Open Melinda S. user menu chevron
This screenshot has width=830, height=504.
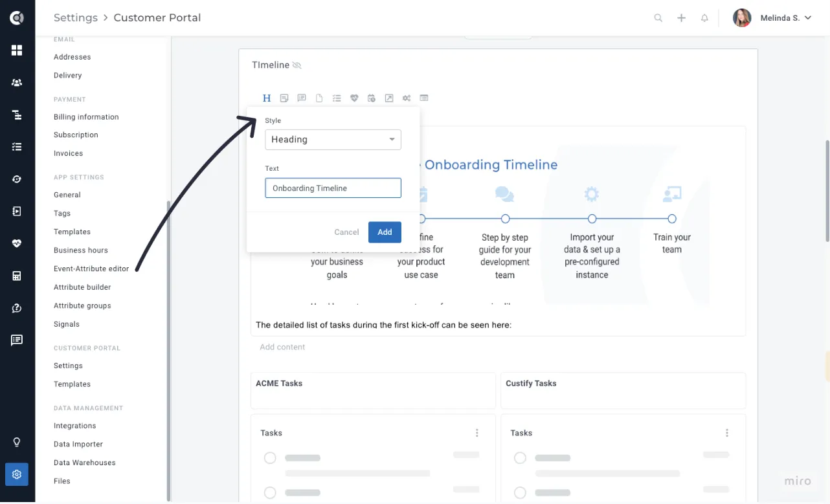808,18
